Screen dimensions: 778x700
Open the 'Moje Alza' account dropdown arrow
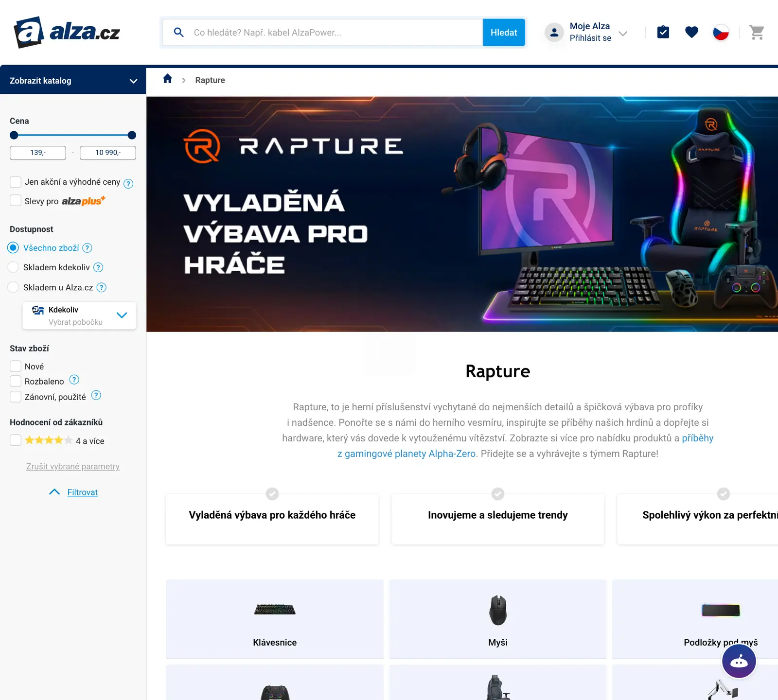click(x=623, y=33)
